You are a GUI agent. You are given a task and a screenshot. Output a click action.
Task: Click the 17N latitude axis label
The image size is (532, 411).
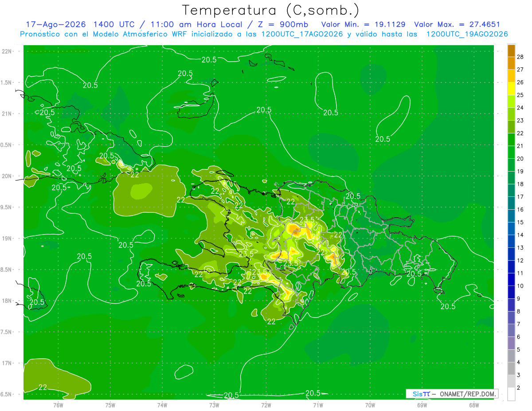7,363
